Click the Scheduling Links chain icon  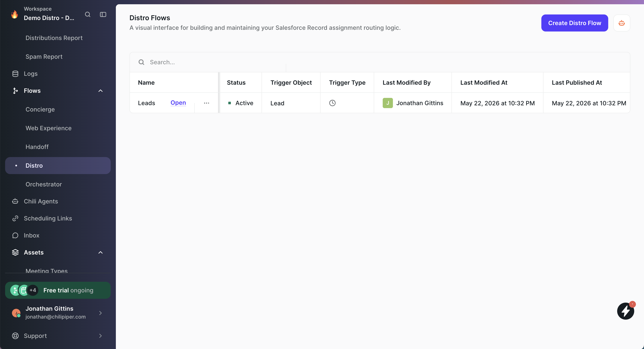click(15, 218)
